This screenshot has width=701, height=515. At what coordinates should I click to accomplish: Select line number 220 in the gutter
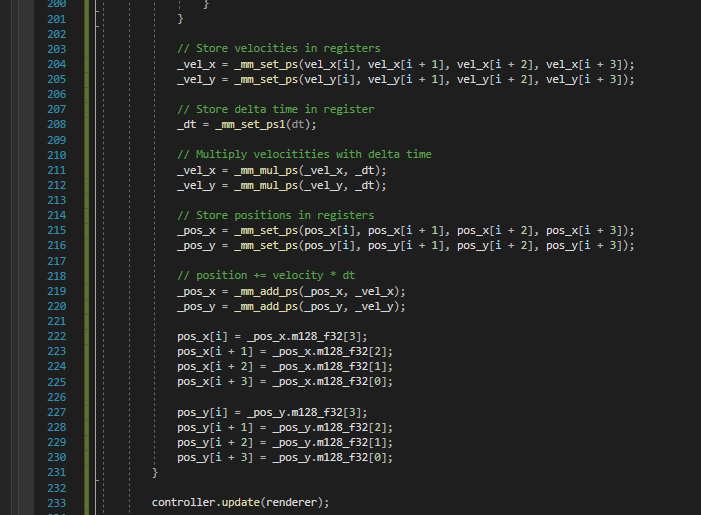pyautogui.click(x=57, y=306)
